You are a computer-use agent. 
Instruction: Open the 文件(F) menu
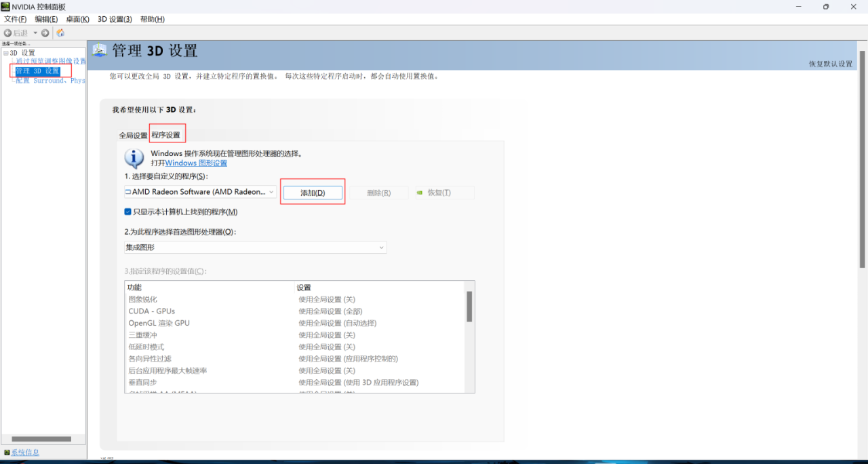(x=15, y=19)
